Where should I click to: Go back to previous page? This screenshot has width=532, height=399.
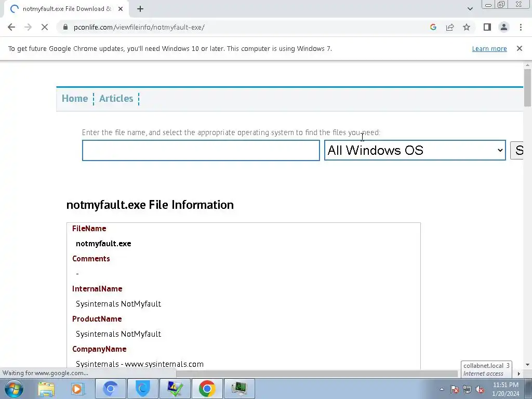(x=11, y=27)
